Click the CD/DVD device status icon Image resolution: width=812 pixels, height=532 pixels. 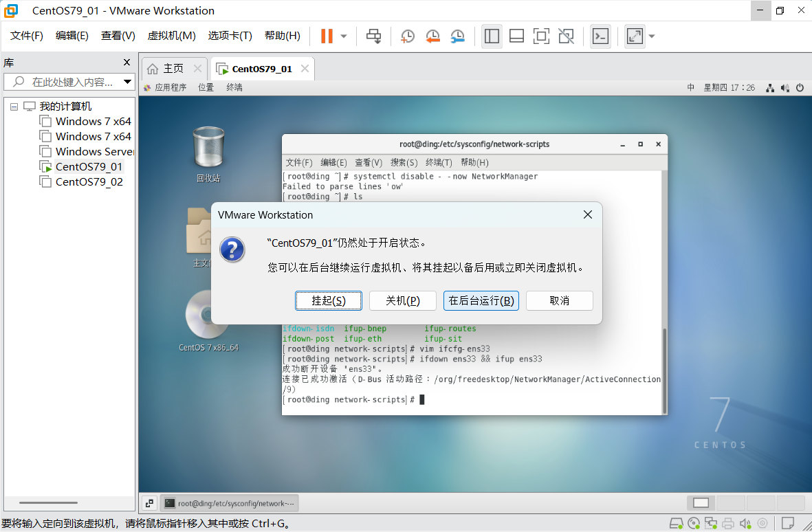pyautogui.click(x=694, y=524)
